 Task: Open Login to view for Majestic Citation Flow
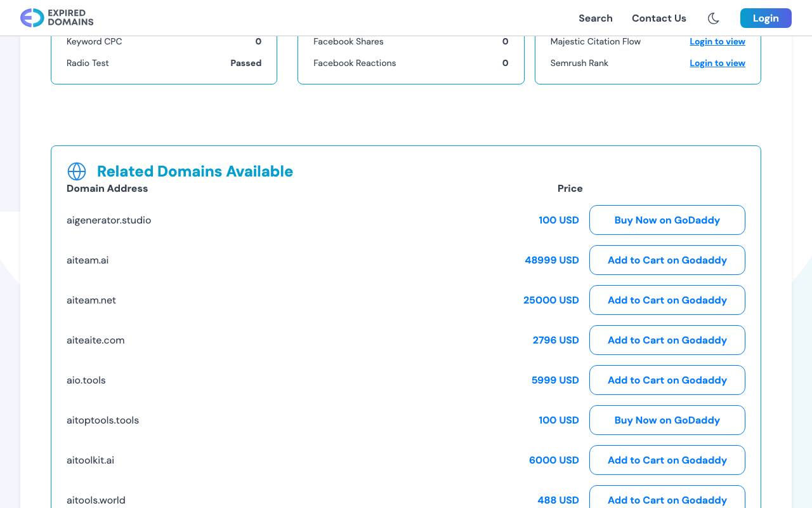[x=717, y=41]
